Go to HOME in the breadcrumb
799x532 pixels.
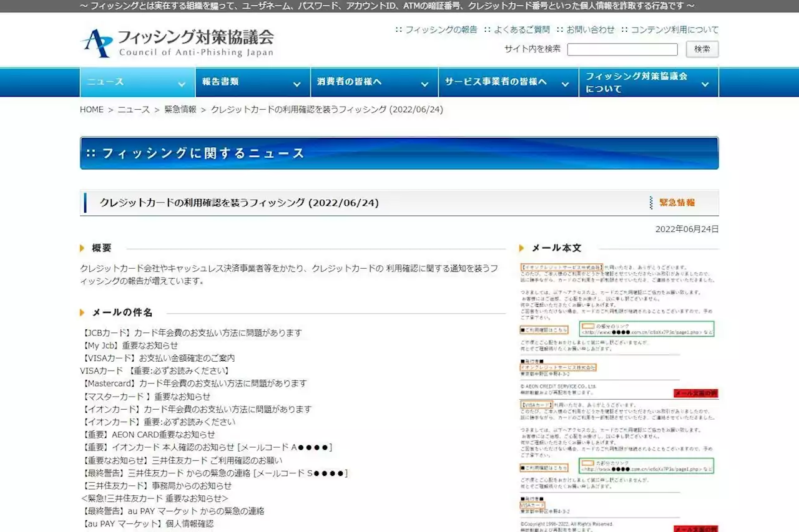92,109
